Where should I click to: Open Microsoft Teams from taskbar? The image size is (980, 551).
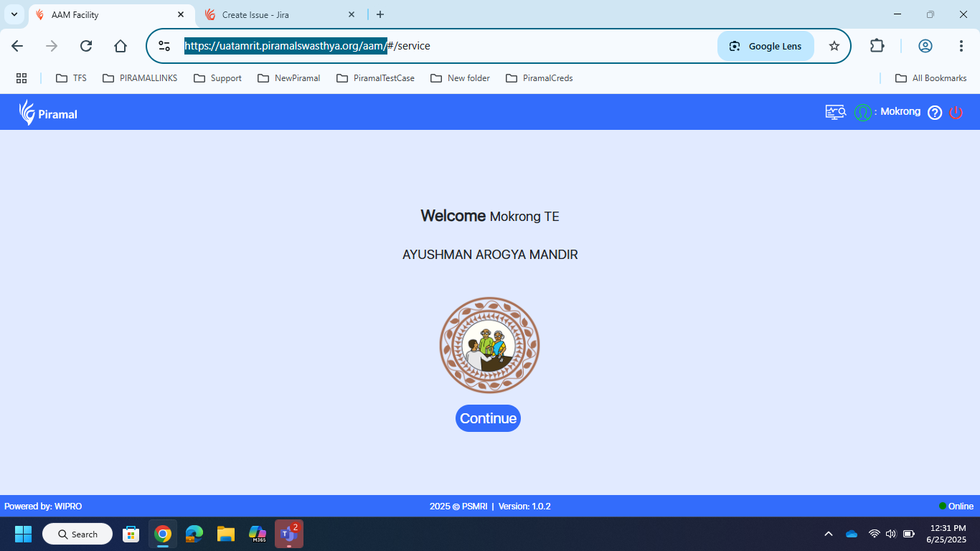tap(289, 534)
